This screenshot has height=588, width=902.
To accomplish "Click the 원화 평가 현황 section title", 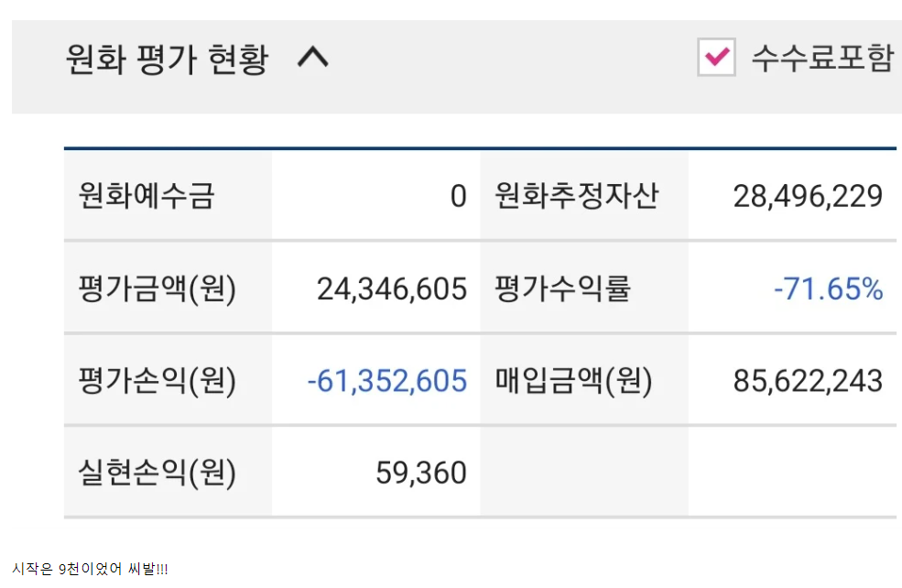I will [x=168, y=60].
